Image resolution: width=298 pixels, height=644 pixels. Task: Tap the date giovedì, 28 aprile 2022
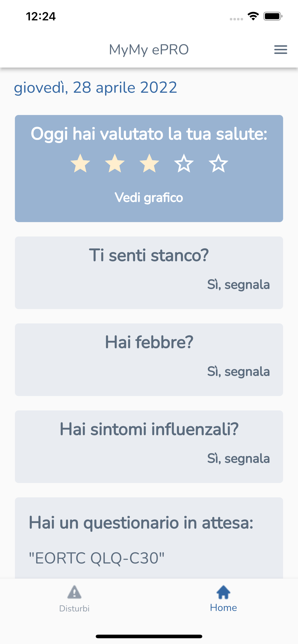pyautogui.click(x=95, y=87)
